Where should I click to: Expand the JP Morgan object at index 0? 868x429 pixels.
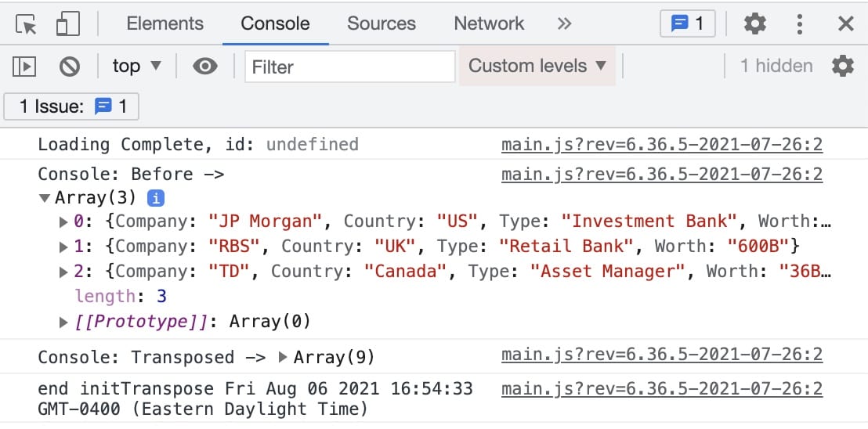tap(63, 222)
